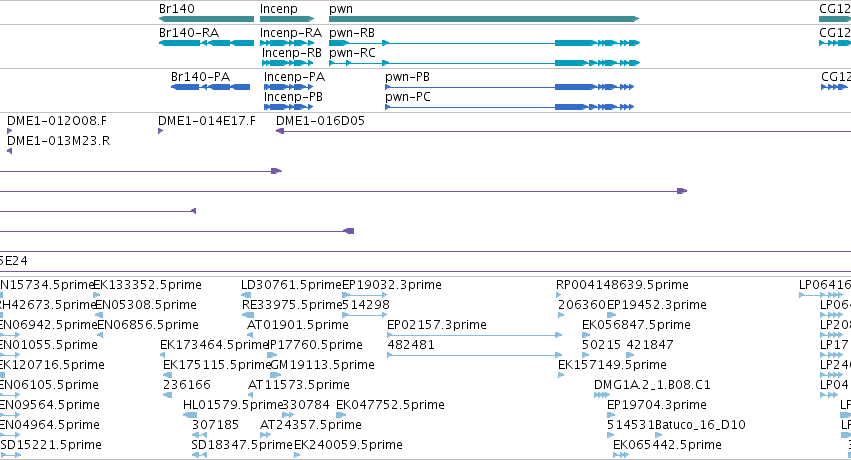851x460 pixels.
Task: Open the DMG1A.2_1.B08.C1 feature label
Action: point(652,386)
